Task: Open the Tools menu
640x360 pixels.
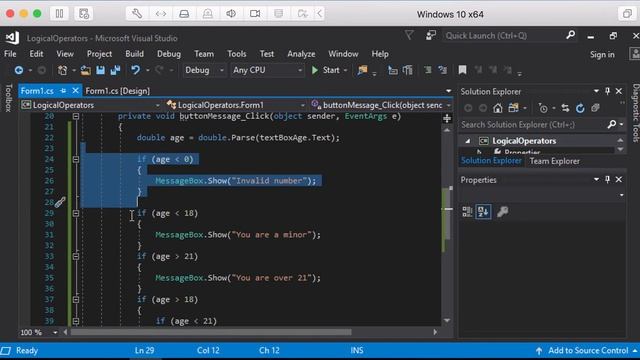Action: [236, 54]
